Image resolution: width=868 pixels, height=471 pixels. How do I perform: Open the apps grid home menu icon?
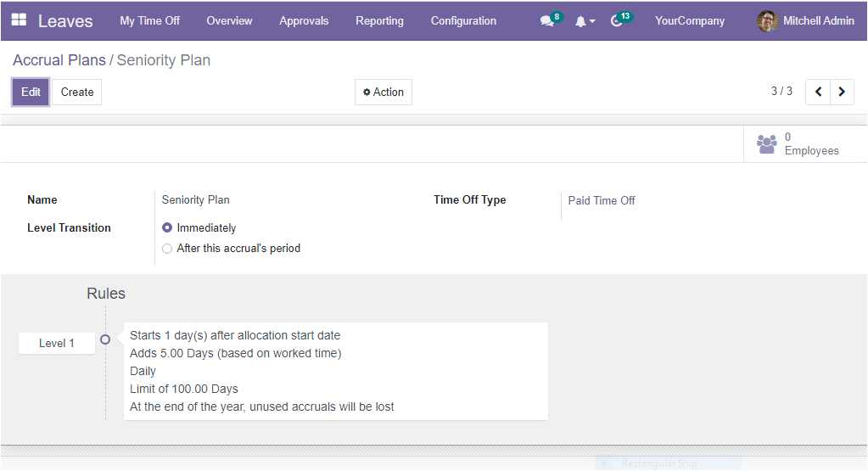[19, 20]
